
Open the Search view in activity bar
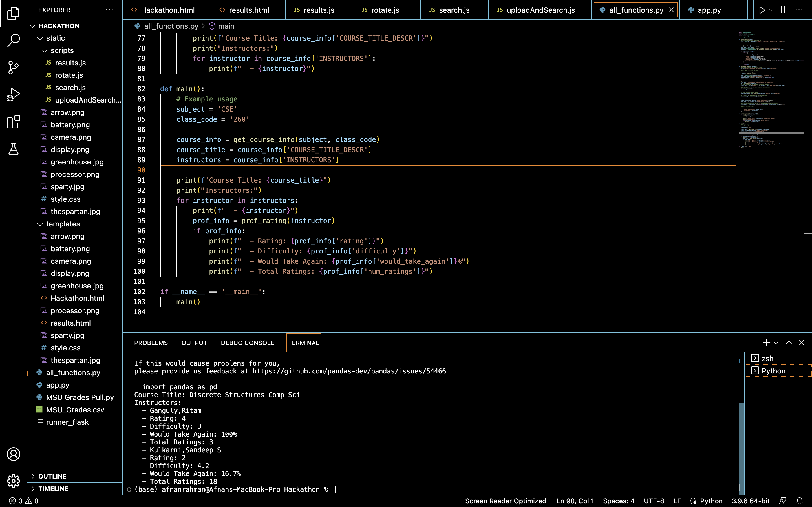[14, 40]
